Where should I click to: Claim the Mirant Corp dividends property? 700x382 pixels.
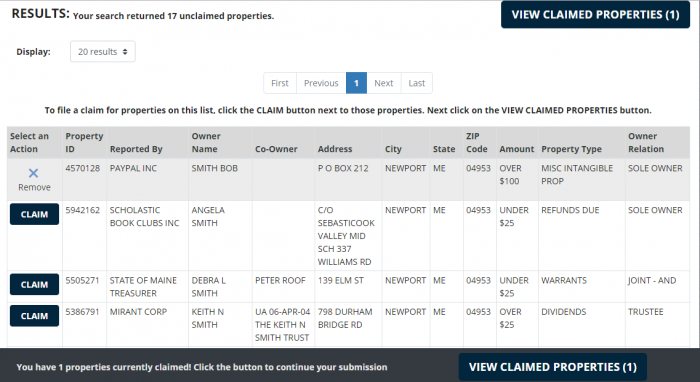(x=34, y=316)
